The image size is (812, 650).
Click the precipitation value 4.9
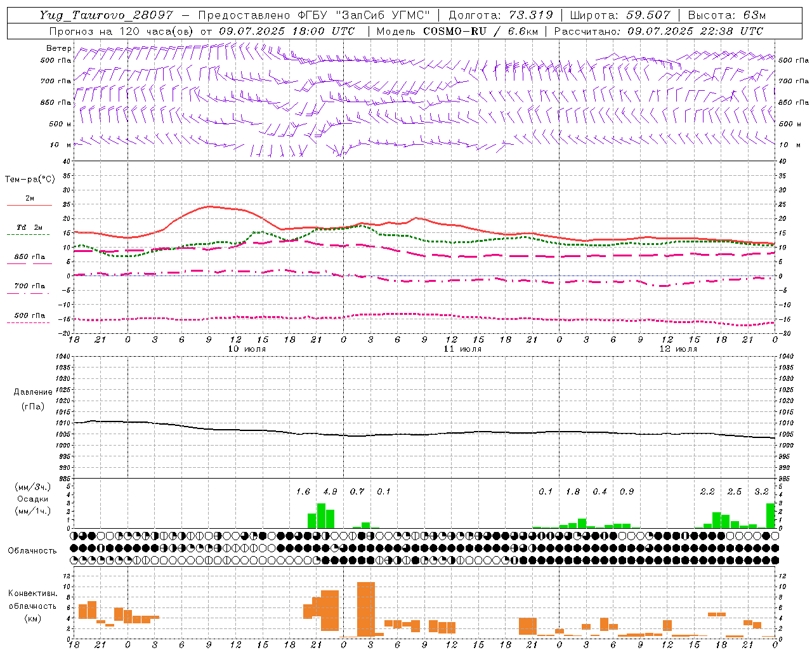pyautogui.click(x=331, y=492)
